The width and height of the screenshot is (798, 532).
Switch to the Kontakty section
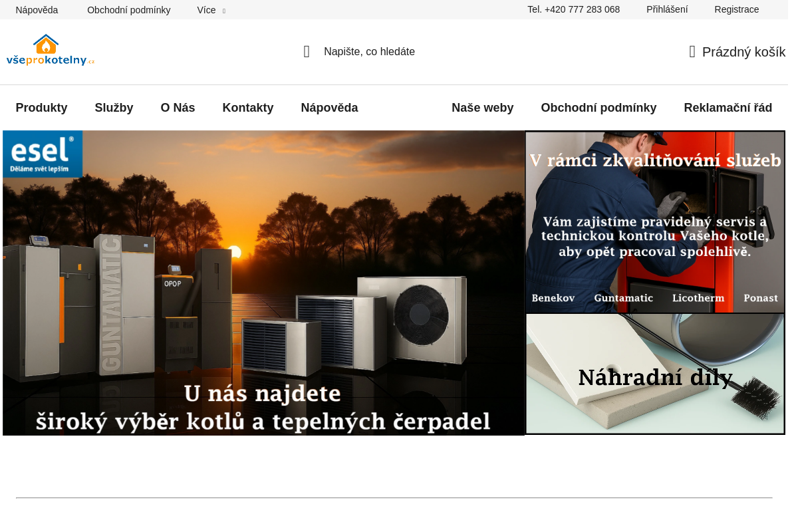(247, 107)
